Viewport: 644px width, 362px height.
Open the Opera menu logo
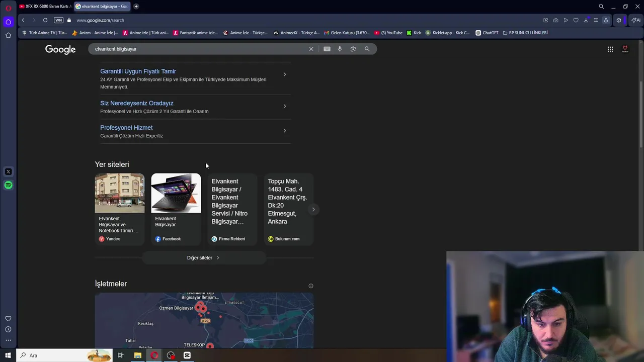click(x=8, y=8)
